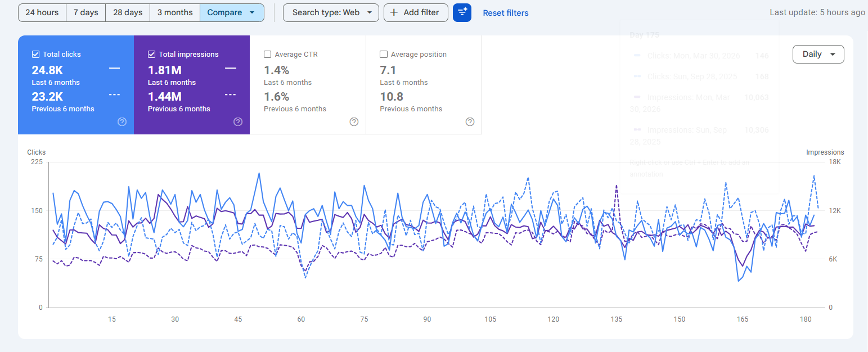Screen dimensions: 868x352
Task: Select the 7 days date range
Action: coord(86,12)
